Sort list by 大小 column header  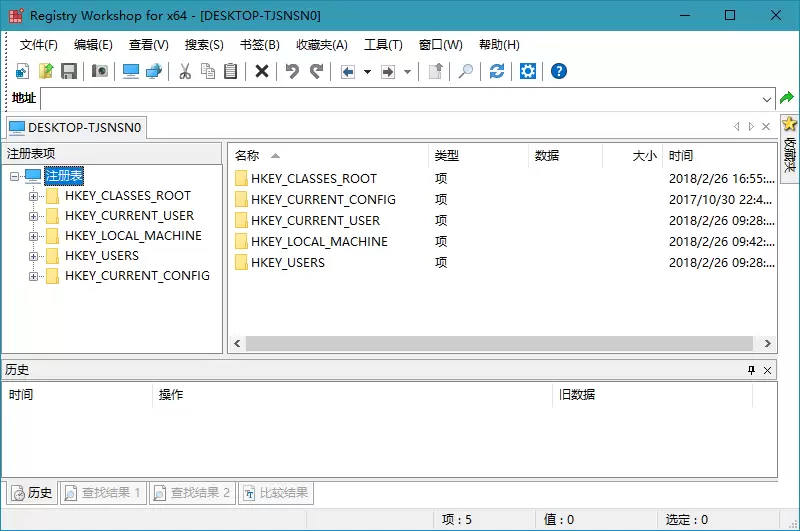(x=633, y=156)
